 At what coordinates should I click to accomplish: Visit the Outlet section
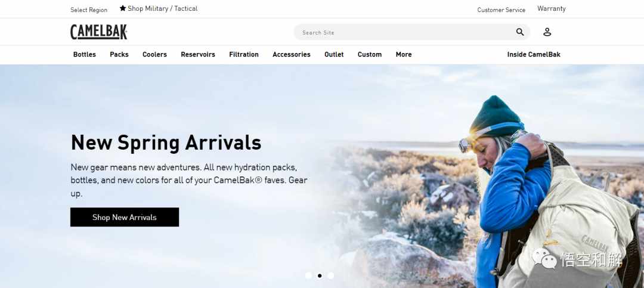pos(334,54)
